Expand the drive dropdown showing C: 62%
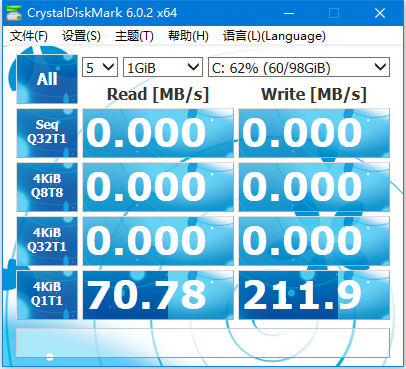406x369 pixels. [x=299, y=68]
